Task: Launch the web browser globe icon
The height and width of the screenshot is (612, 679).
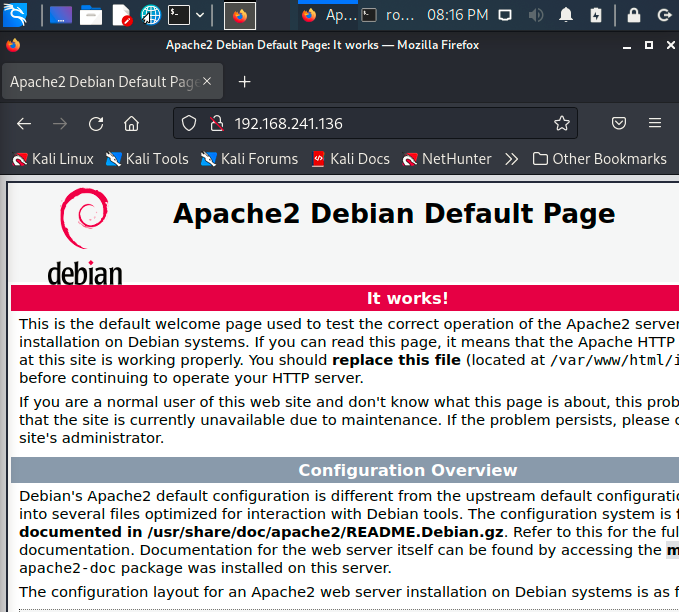Action: pyautogui.click(x=151, y=15)
